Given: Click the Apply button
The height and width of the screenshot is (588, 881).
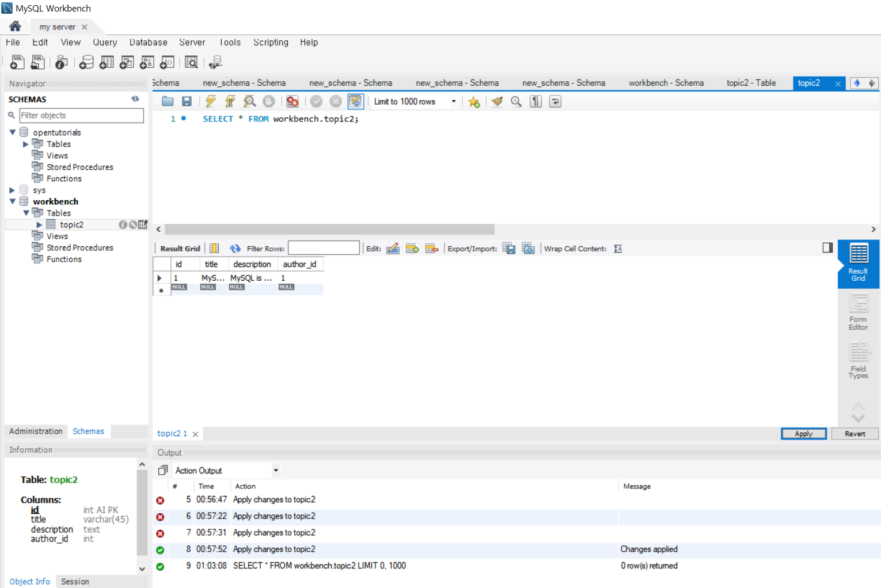Looking at the screenshot, I should (x=803, y=434).
